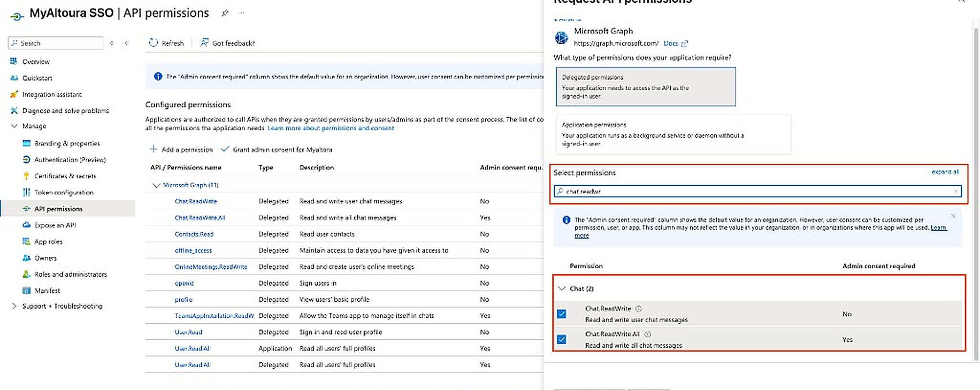Screen dimensions: 980x390
Task: Click inside the sidebar Search field
Action: point(56,43)
